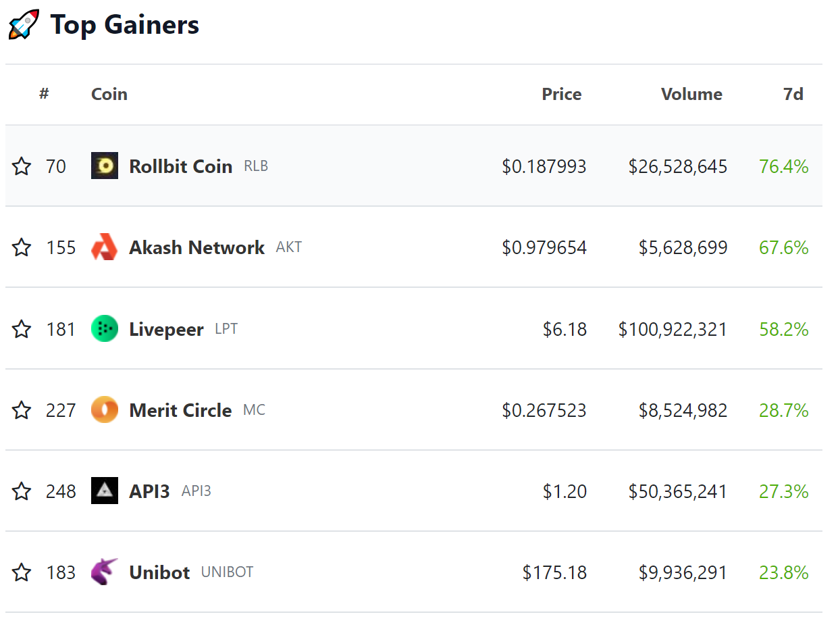Toggle the Merit Circle favorite star
The height and width of the screenshot is (623, 840).
click(22, 410)
